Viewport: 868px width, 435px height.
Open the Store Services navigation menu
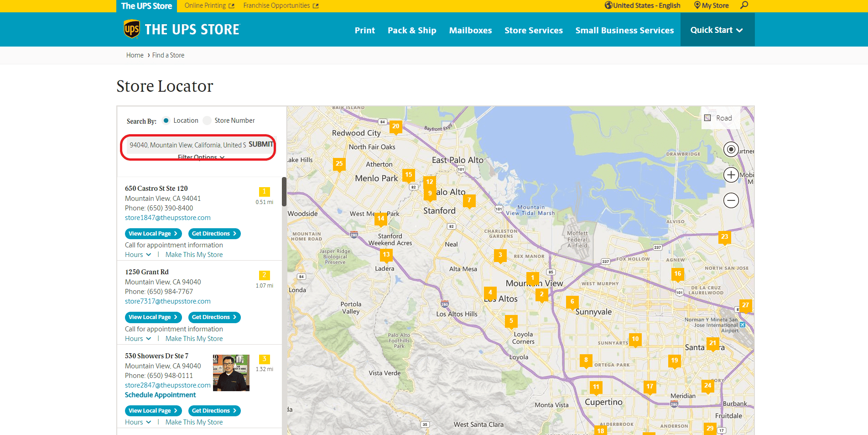coord(533,30)
